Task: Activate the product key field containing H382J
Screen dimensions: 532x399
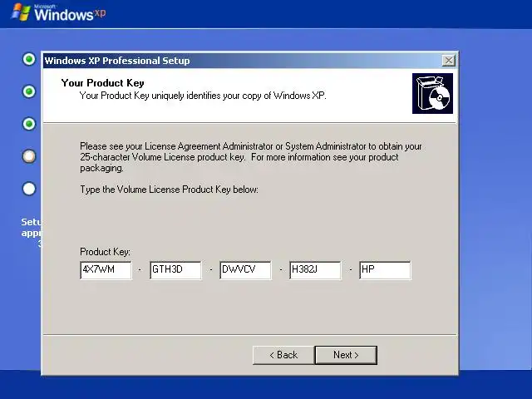Action: pos(315,270)
